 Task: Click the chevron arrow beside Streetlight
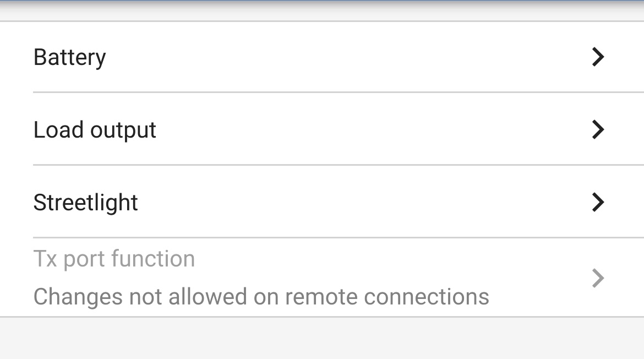(x=598, y=202)
